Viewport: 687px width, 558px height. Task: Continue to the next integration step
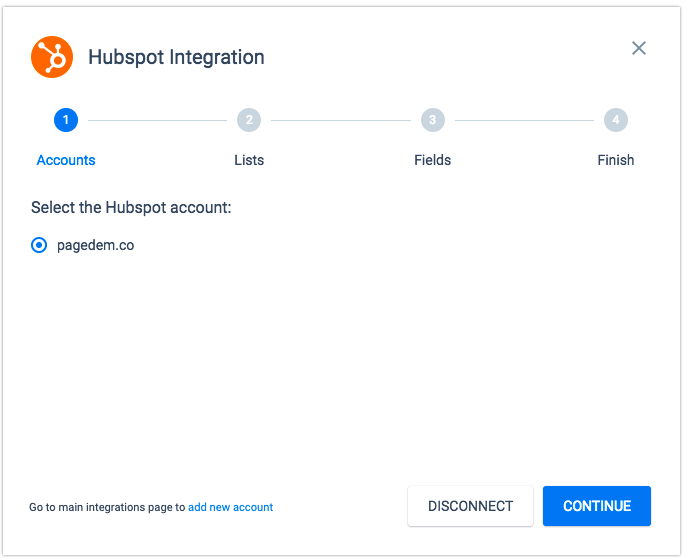(597, 506)
